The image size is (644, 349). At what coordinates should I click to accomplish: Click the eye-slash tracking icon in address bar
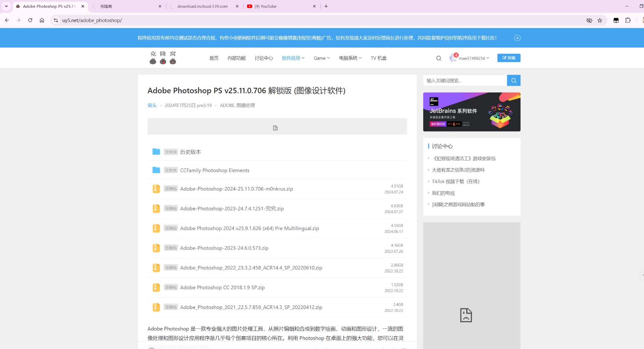point(589,20)
